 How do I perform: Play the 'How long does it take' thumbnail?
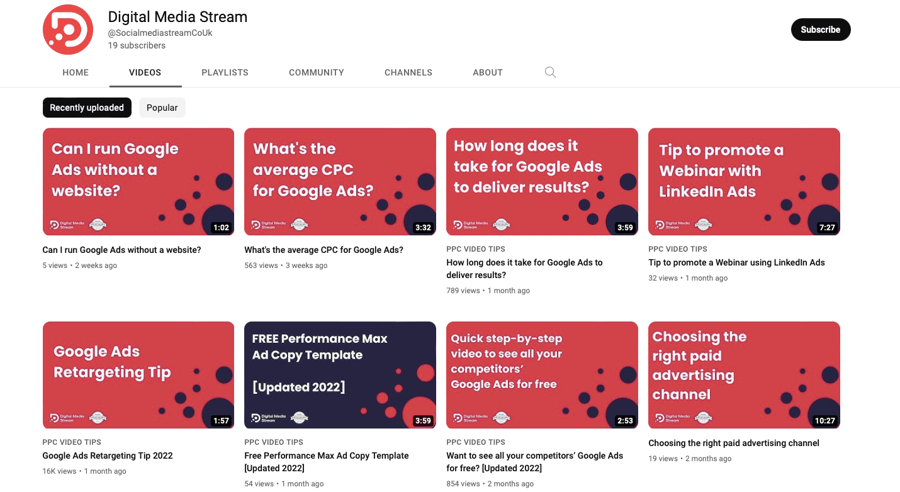click(542, 181)
